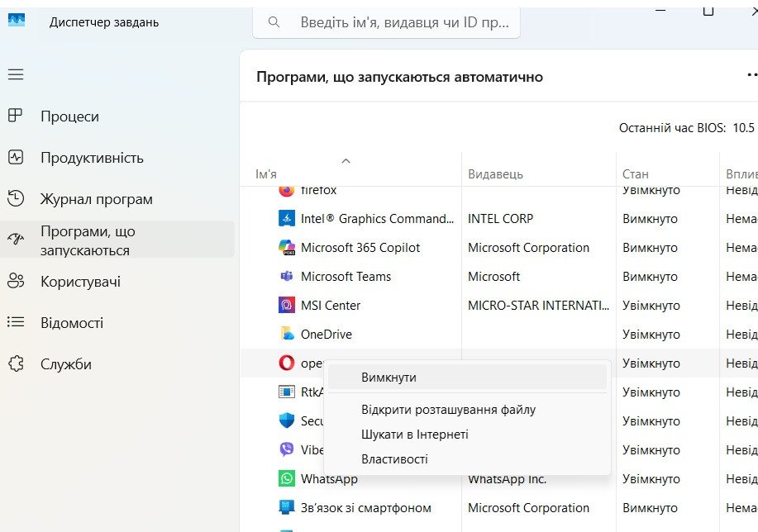Click the WhatsApp green icon
The image size is (758, 532).
click(x=287, y=478)
